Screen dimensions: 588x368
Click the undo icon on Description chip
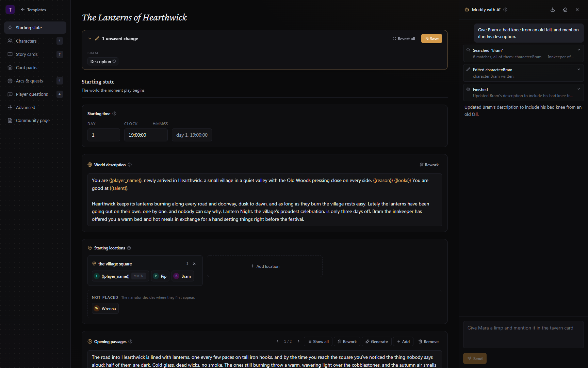tap(114, 62)
